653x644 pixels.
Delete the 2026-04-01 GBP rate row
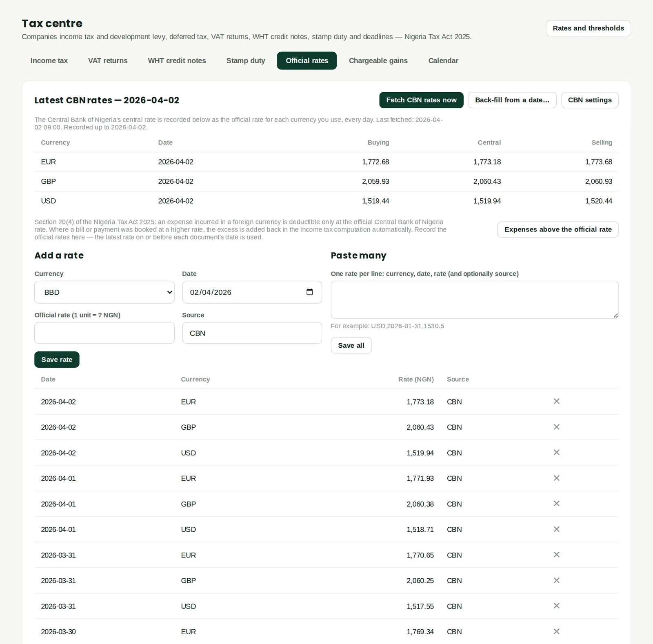click(556, 504)
